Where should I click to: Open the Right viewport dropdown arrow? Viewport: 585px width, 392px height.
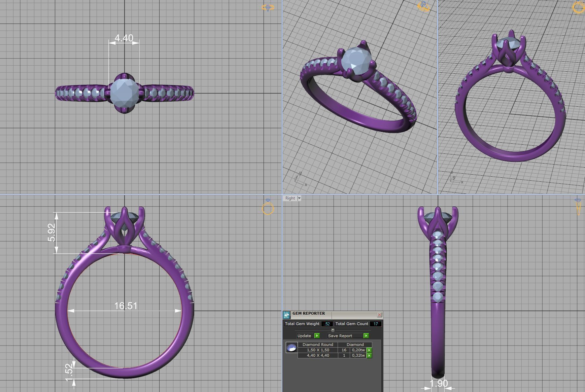click(299, 199)
